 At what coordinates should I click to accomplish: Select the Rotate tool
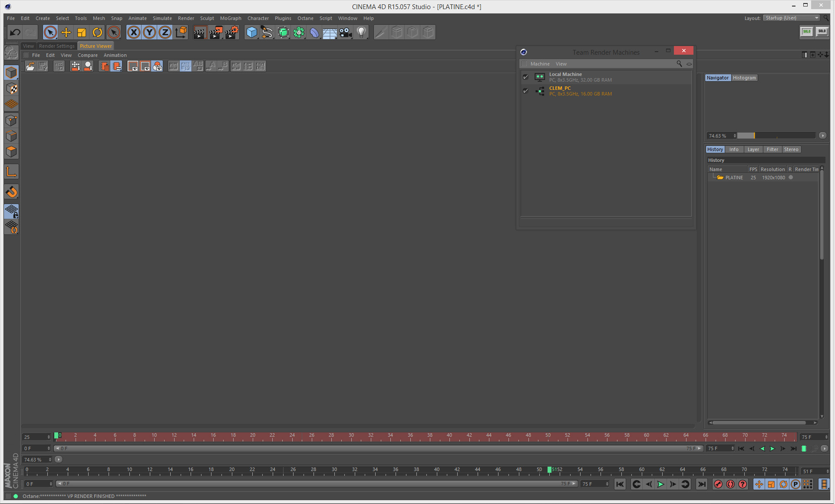point(97,32)
